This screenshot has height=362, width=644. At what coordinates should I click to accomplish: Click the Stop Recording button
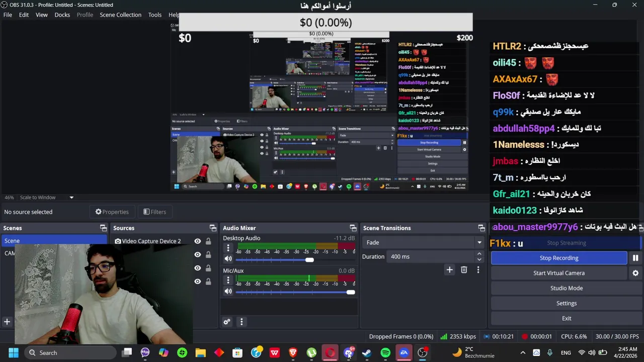click(559, 258)
